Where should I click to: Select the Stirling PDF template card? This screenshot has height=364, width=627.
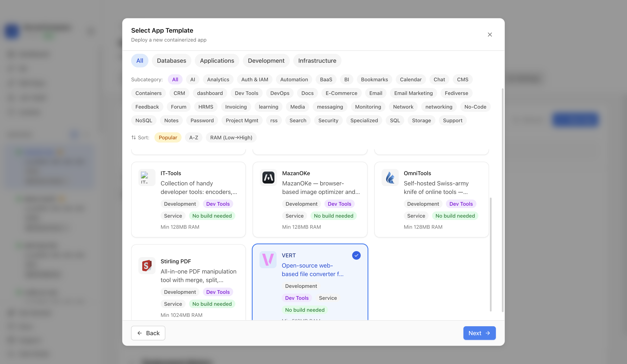click(x=188, y=282)
